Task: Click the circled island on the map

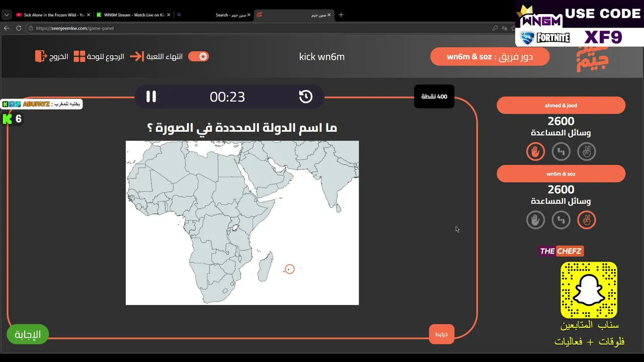Action: (289, 269)
